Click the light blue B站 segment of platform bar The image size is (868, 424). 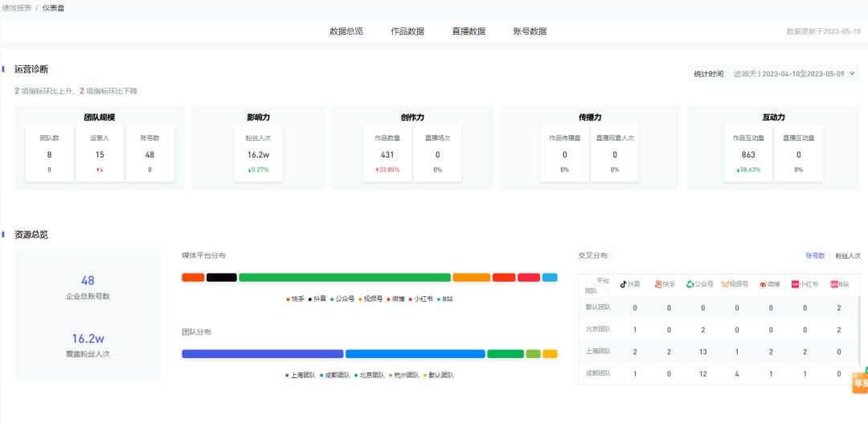pyautogui.click(x=550, y=277)
